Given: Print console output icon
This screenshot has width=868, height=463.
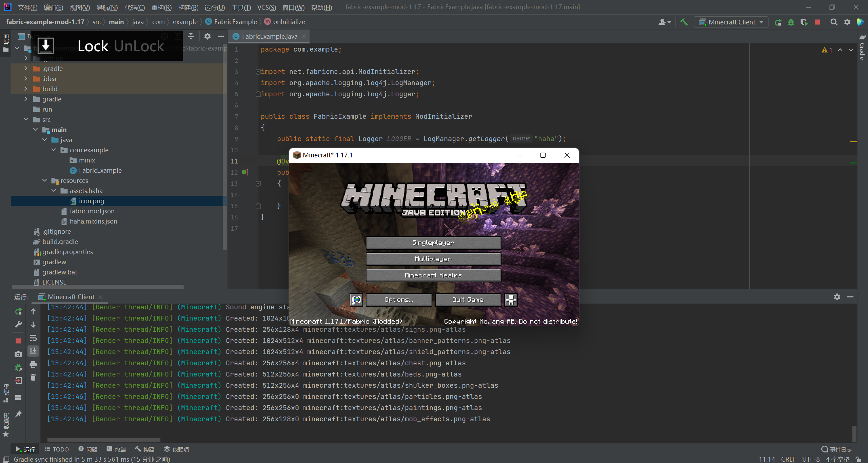Looking at the screenshot, I should tap(33, 365).
